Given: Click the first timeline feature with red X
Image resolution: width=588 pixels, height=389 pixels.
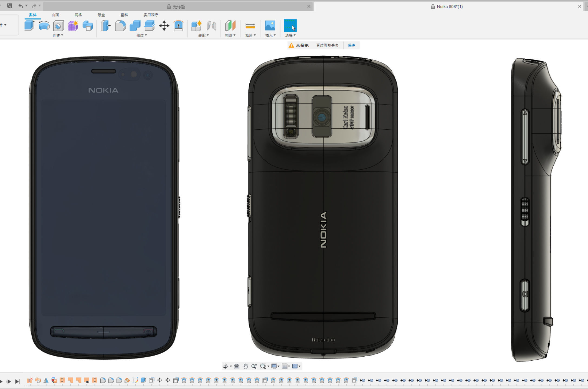Looking at the screenshot, I should [x=30, y=380].
